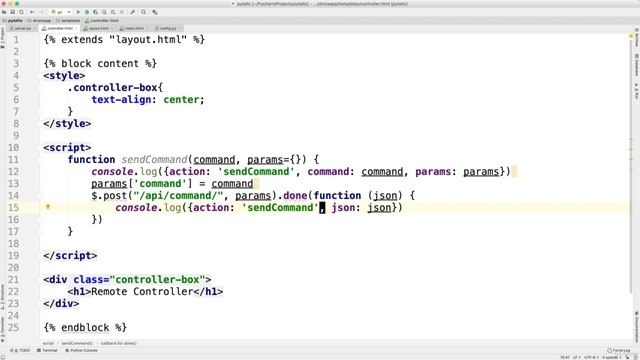640x360 pixels.
Task: Click the Synchronize refresh toolbar icon
Action: coord(21,12)
